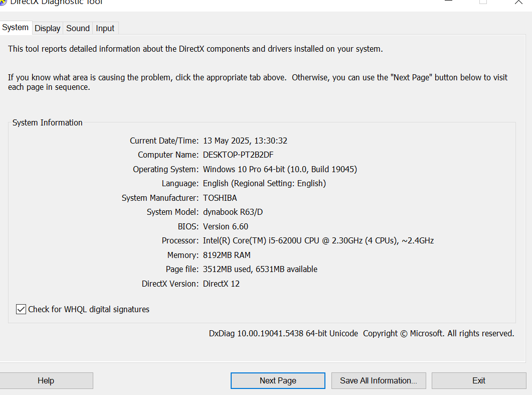Viewport: 532px width, 395px height.
Task: Return to the System tab
Action: [16, 28]
